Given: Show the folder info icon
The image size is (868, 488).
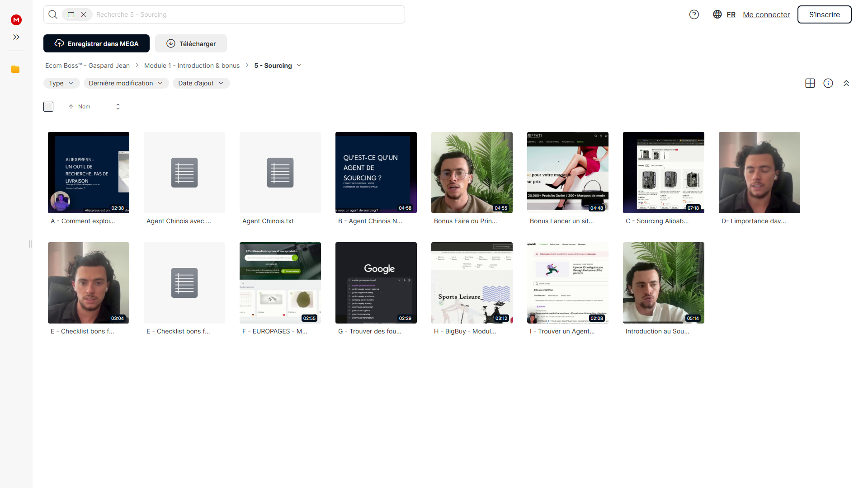Looking at the screenshot, I should tap(828, 83).
